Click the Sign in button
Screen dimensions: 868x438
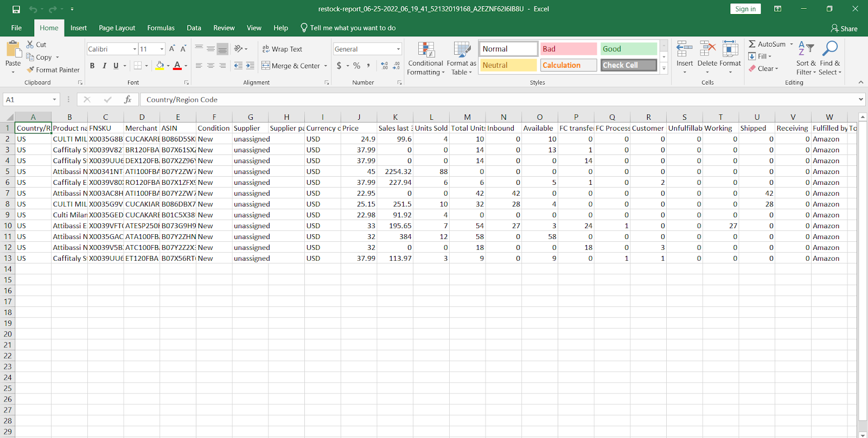pos(745,9)
